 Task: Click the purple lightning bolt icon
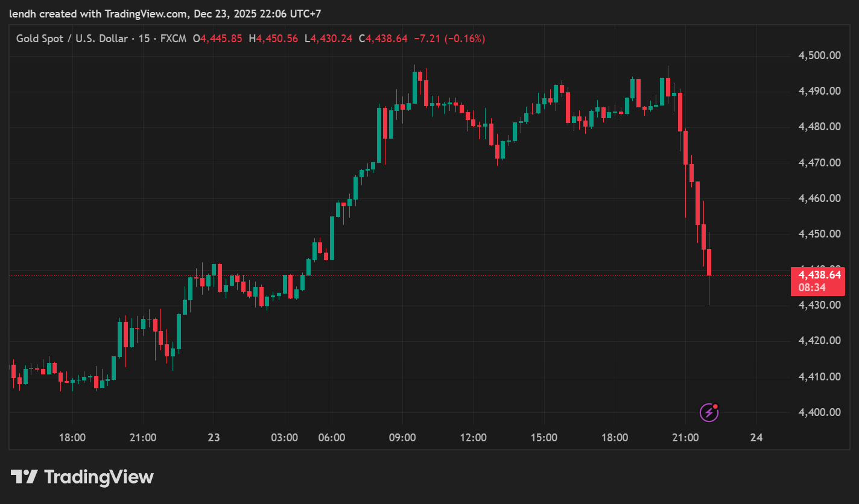click(708, 412)
